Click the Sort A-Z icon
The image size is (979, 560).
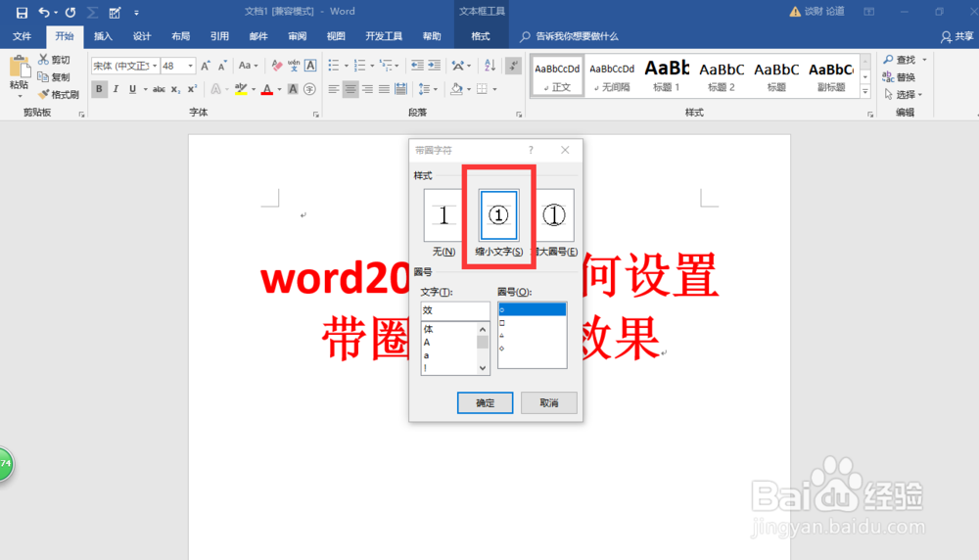pos(490,66)
